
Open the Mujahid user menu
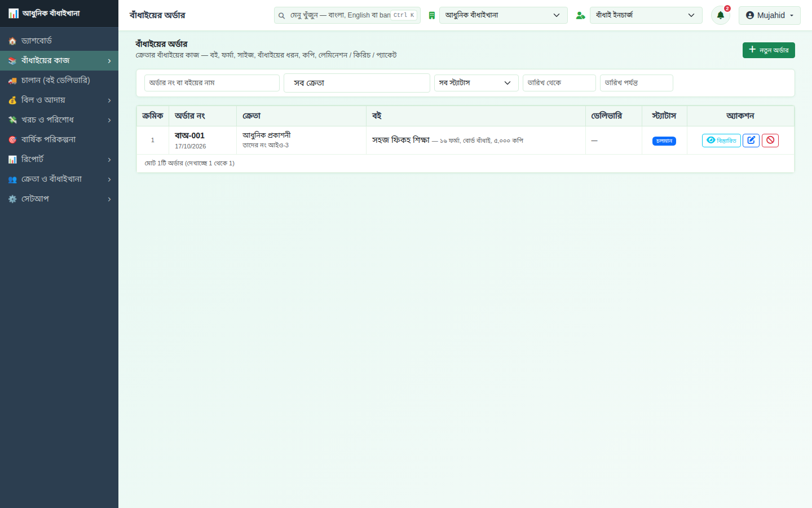click(x=769, y=15)
